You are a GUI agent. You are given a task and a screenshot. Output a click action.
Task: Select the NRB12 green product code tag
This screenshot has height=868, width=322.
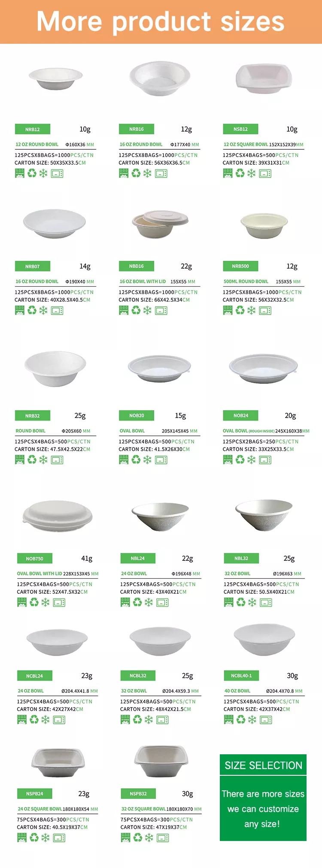tap(33, 129)
